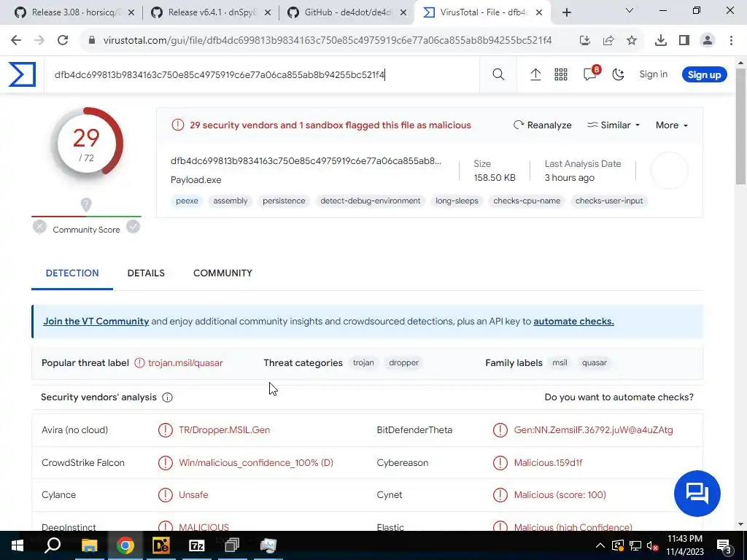Click the Security vendors' analysis info icon
The height and width of the screenshot is (560, 747).
167,397
